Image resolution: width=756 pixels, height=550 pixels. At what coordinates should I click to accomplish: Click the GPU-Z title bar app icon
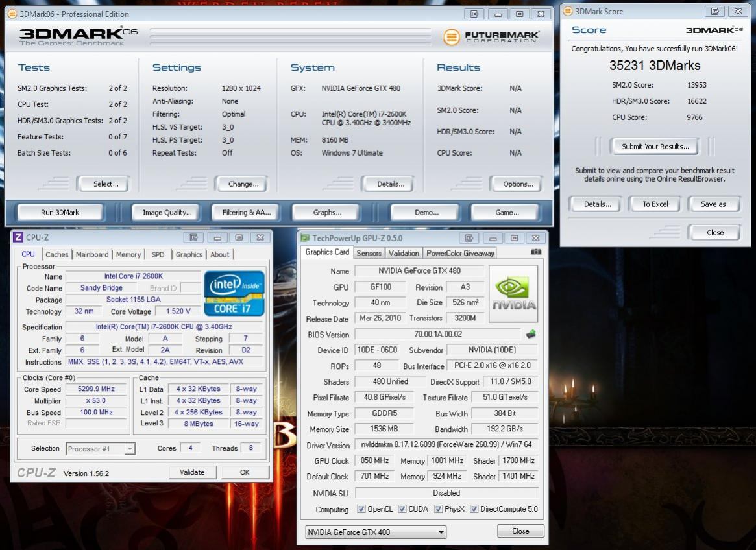pos(305,237)
